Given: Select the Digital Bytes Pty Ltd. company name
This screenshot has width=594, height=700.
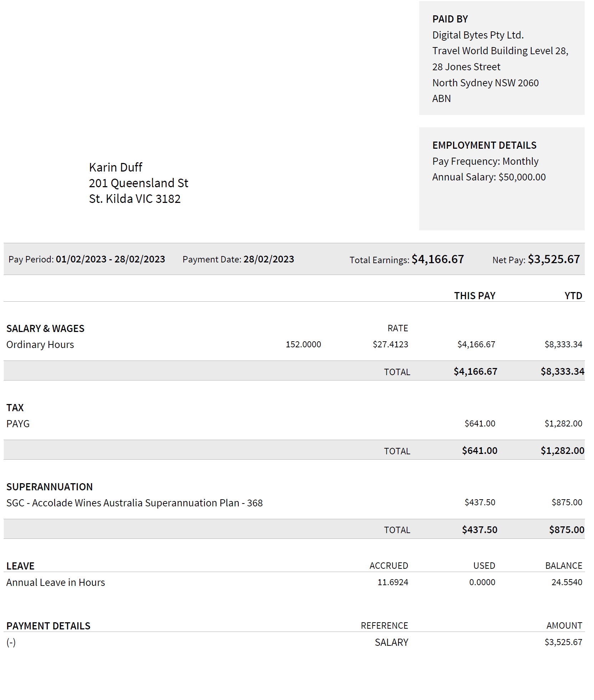Looking at the screenshot, I should coord(478,35).
